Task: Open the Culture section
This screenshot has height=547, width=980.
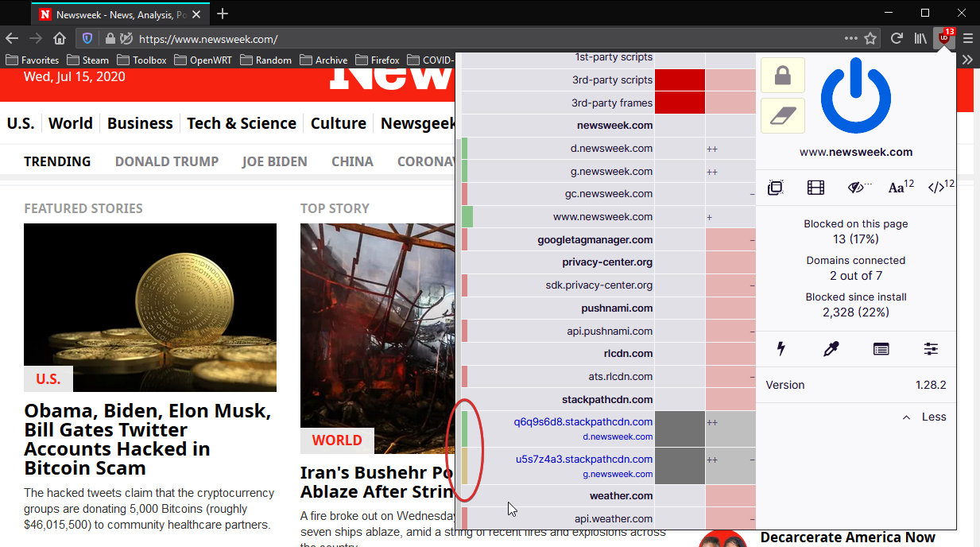Action: (339, 123)
